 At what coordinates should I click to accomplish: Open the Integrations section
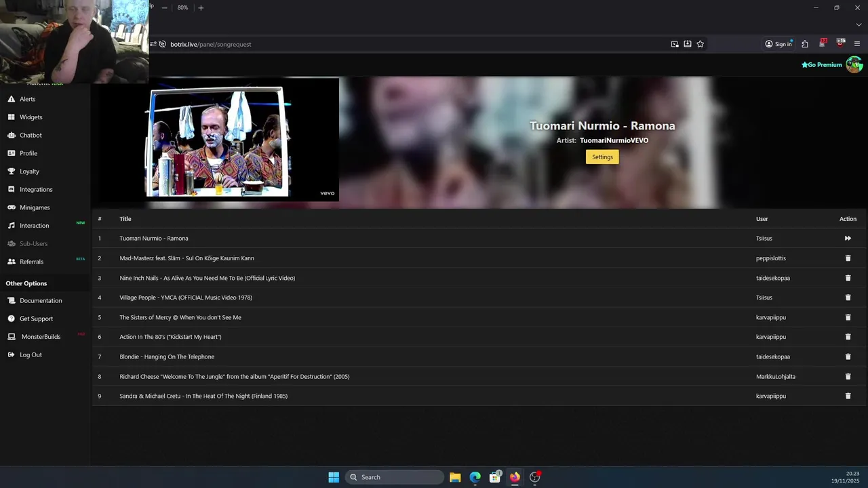pos(36,189)
